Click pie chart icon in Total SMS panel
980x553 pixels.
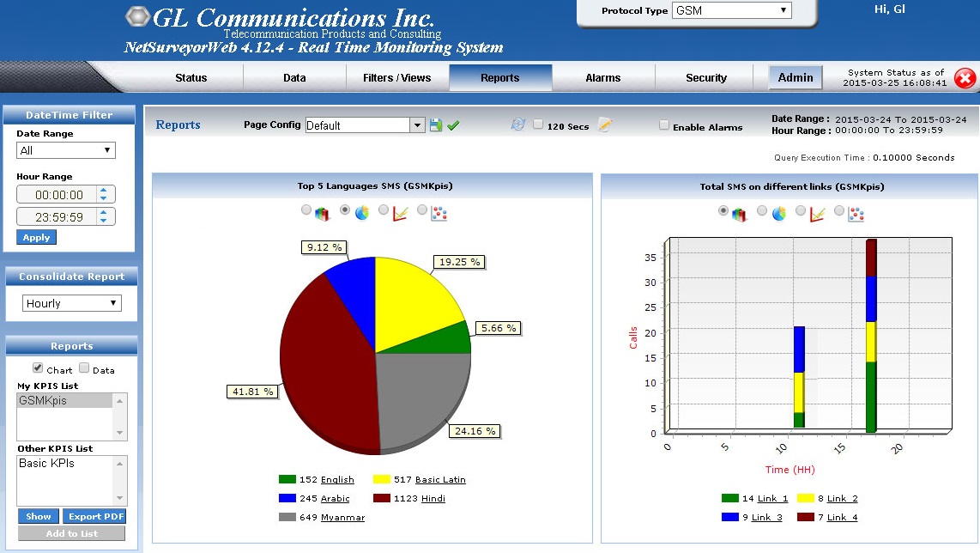point(779,213)
